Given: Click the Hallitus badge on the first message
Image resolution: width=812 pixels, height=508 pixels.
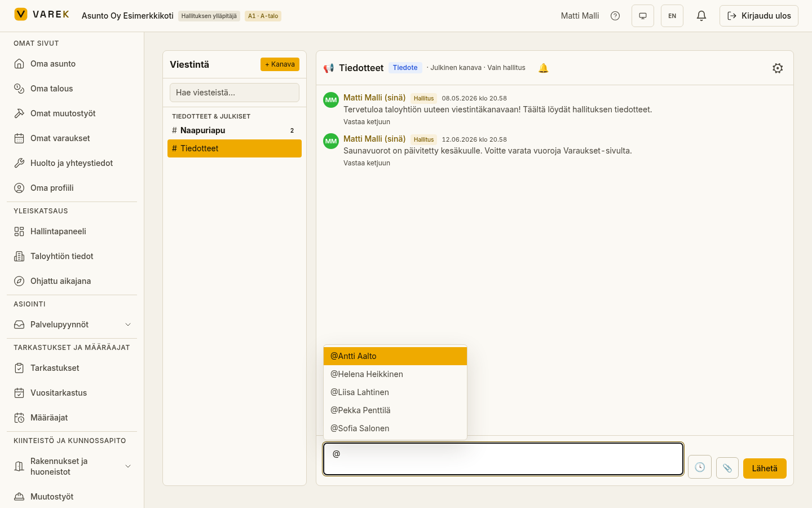Looking at the screenshot, I should point(423,98).
